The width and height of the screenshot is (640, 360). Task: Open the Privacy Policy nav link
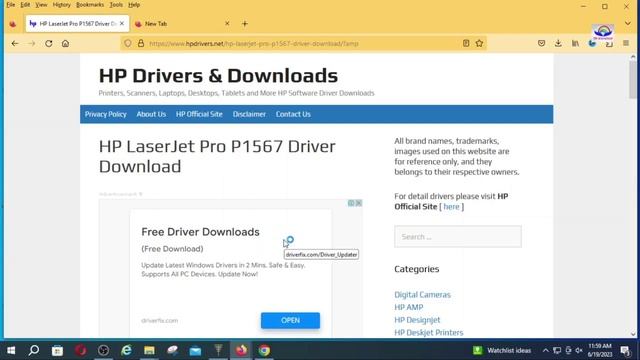(x=106, y=114)
